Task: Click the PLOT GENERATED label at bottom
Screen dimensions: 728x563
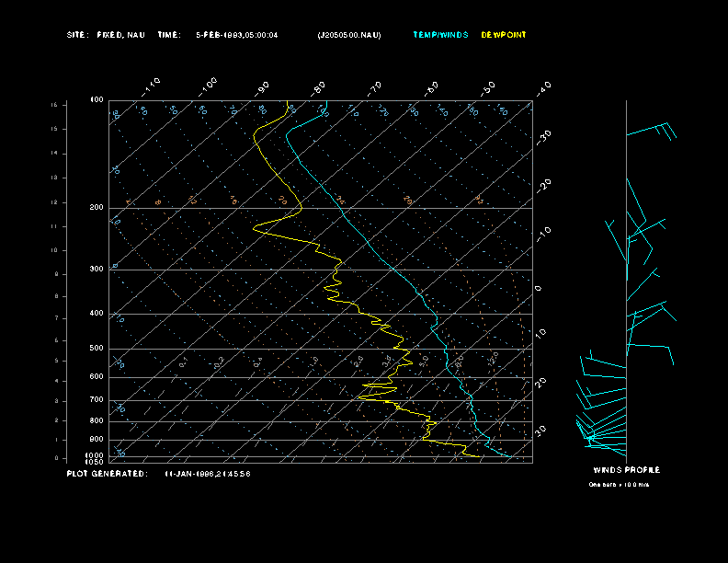Action: tap(107, 474)
